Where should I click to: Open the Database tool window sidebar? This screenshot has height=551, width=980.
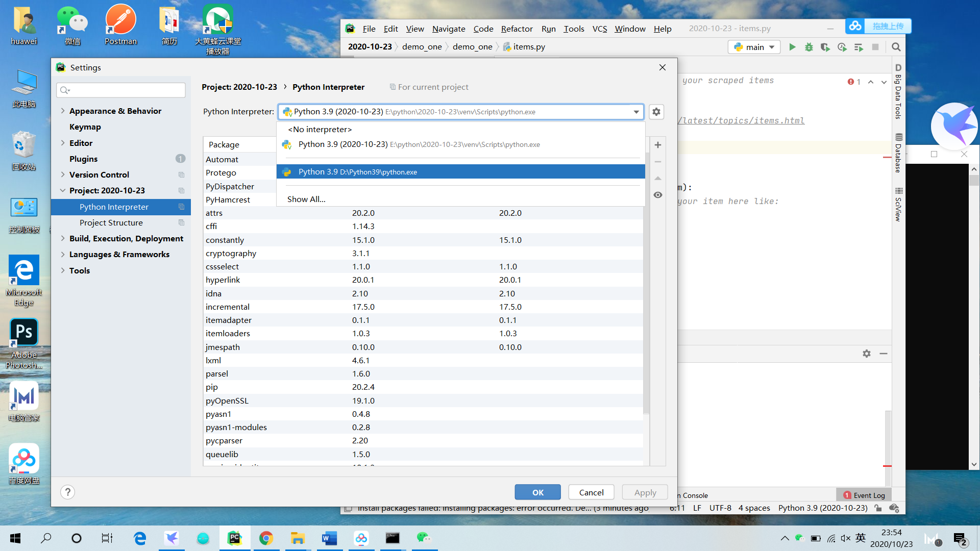pos(898,153)
